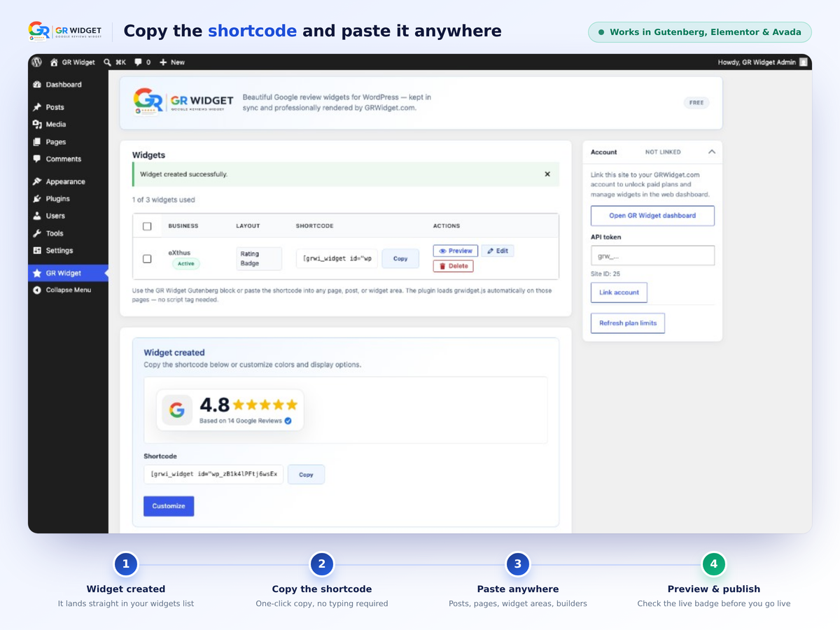Copy the shortcode in the eXthus row
This screenshot has height=630, width=840.
400,258
